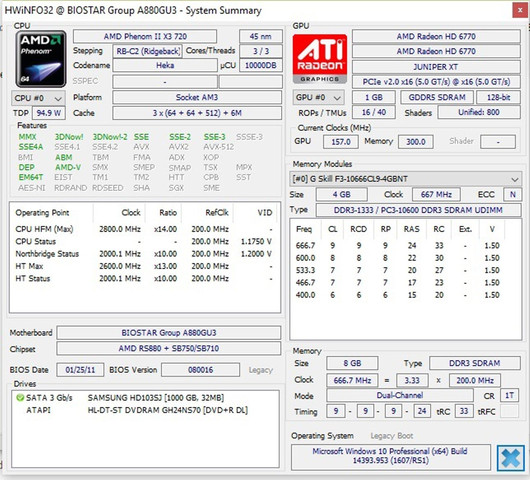Click the BIOSTAR Group A880GU3 motherboard field
This screenshot has width=530, height=480.
click(169, 333)
